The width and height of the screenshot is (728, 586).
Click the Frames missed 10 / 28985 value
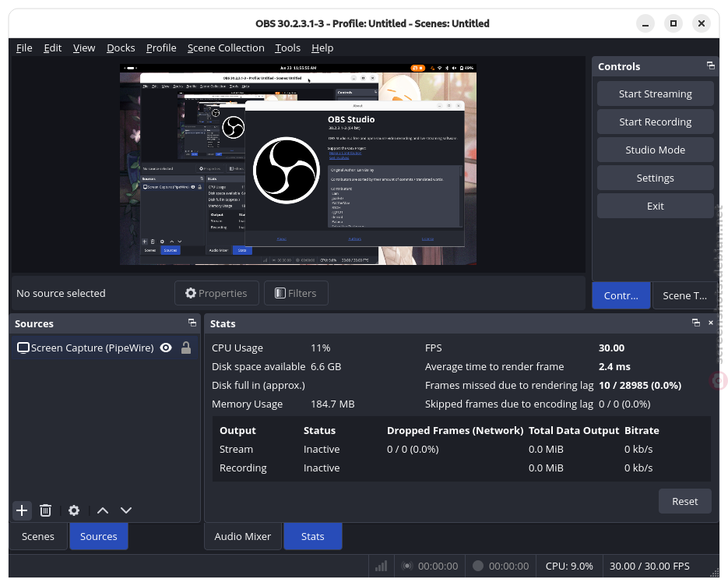(x=640, y=385)
